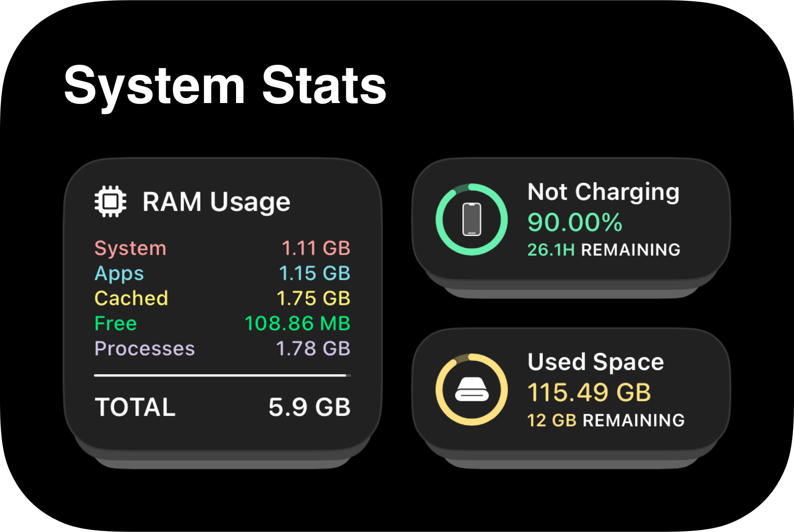Click the System memory row label
This screenshot has width=794, height=532.
point(130,248)
